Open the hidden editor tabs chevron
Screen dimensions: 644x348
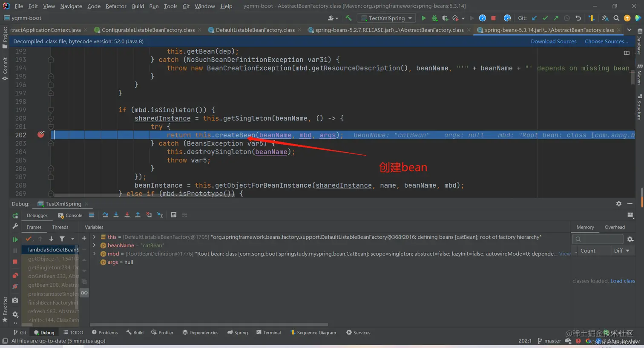coord(629,30)
